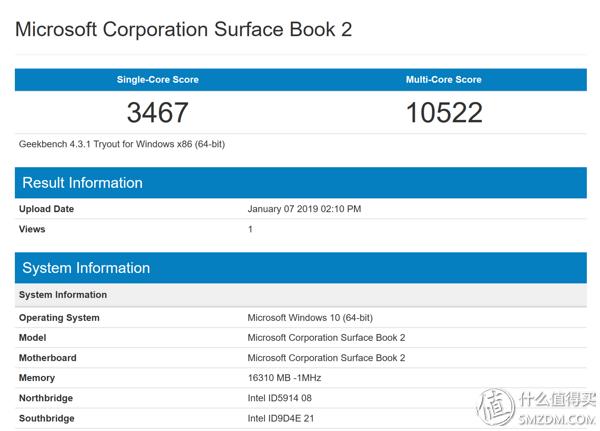This screenshot has height=431, width=600.
Task: Select the 'Geekbench 4.3.1 Tryout for Windows x86' line
Action: 122,144
